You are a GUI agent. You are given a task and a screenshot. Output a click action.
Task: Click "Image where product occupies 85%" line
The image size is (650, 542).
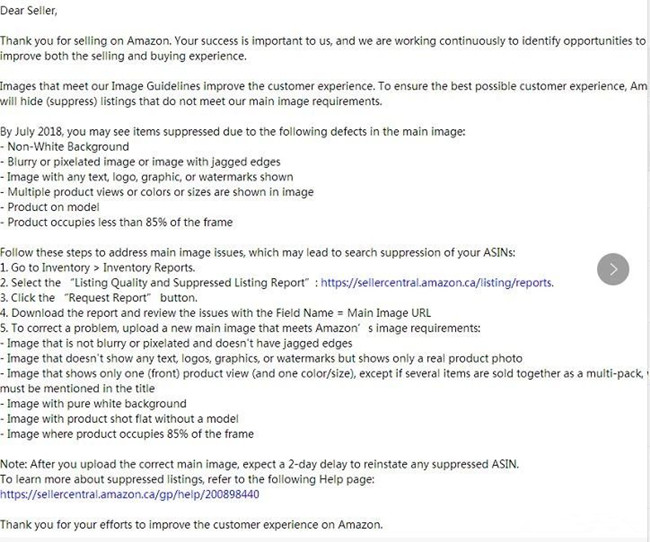point(128,433)
